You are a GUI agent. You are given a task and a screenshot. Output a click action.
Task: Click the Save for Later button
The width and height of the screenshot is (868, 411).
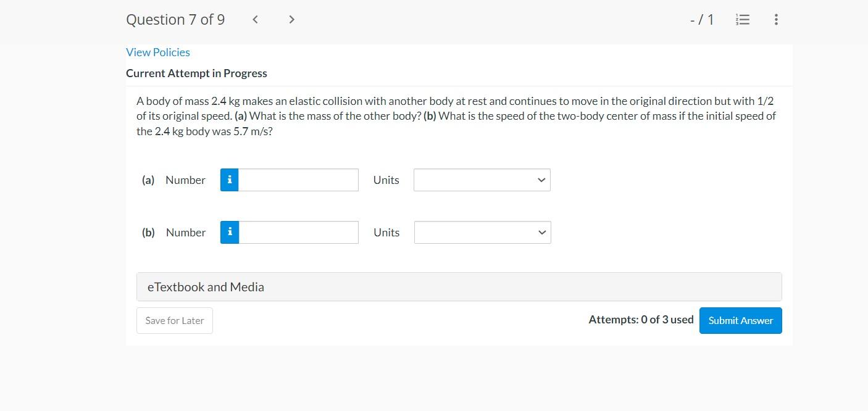coord(175,321)
